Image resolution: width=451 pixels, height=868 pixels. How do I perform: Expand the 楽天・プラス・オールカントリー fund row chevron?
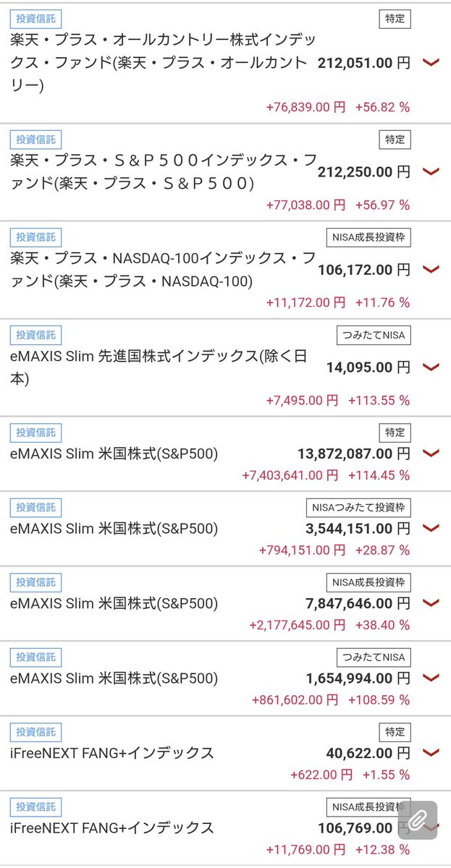click(431, 63)
